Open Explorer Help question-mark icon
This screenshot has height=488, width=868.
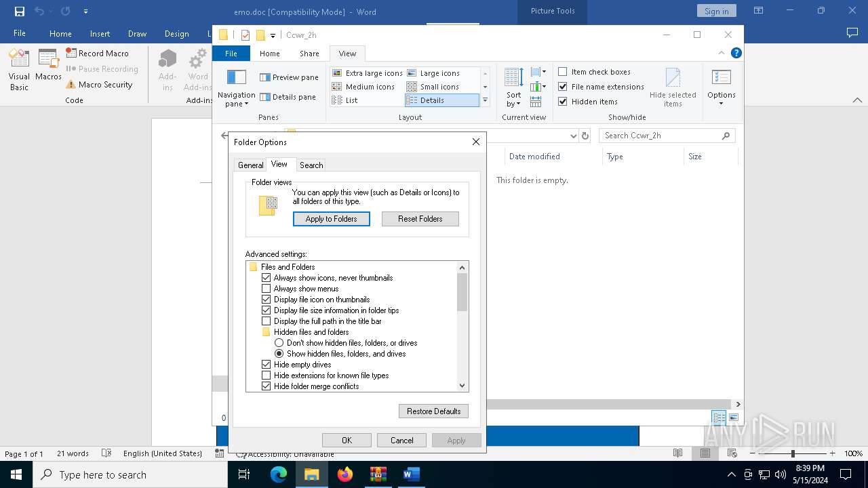(x=736, y=53)
